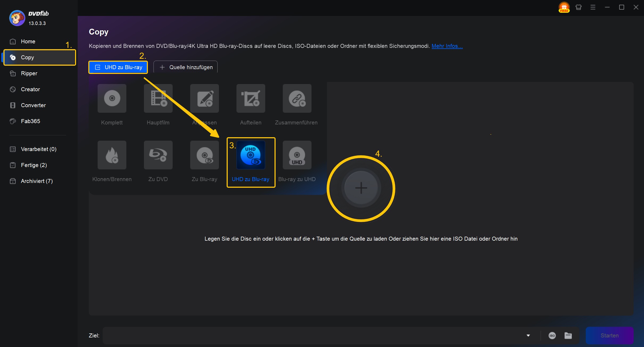Show the Fertige (2) task list
The width and height of the screenshot is (644, 347).
point(34,165)
